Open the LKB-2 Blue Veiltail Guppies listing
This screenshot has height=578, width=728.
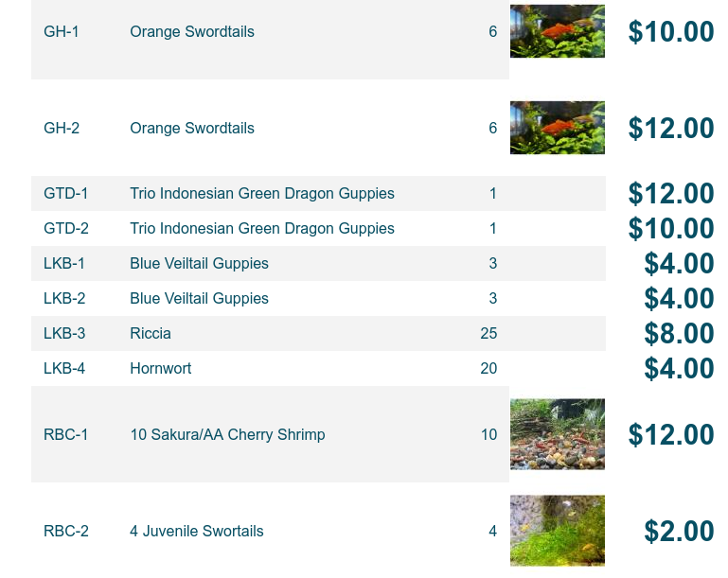click(x=199, y=298)
